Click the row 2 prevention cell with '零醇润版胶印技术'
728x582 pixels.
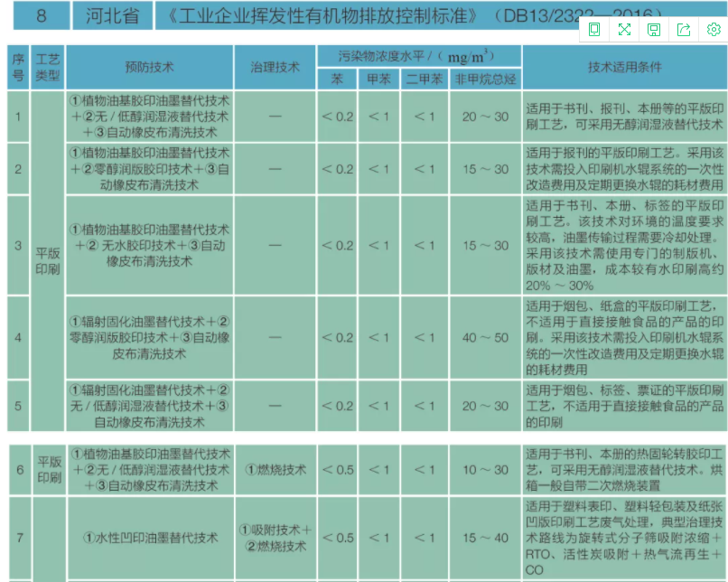(x=150, y=169)
